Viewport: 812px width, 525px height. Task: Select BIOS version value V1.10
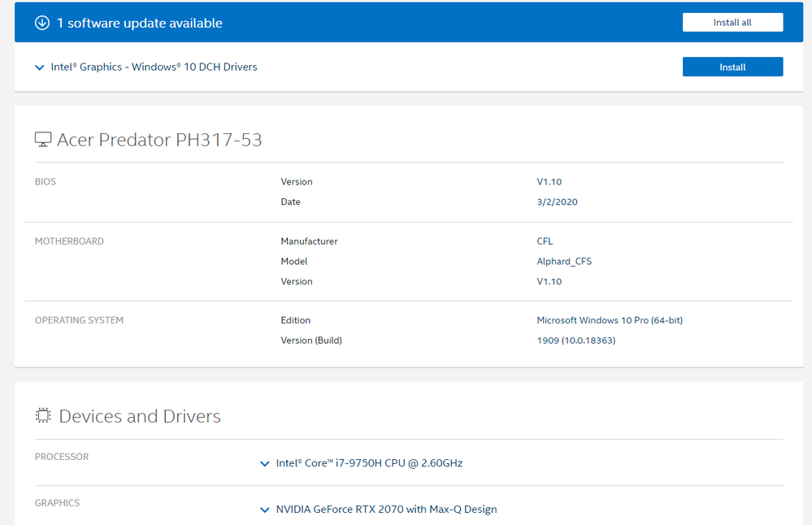tap(549, 182)
